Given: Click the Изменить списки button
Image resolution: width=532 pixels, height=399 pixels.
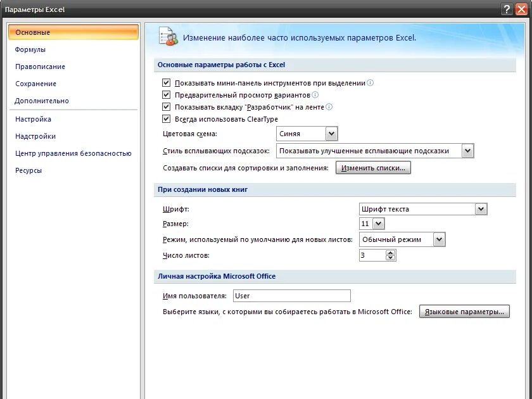Looking at the screenshot, I should click(373, 168).
